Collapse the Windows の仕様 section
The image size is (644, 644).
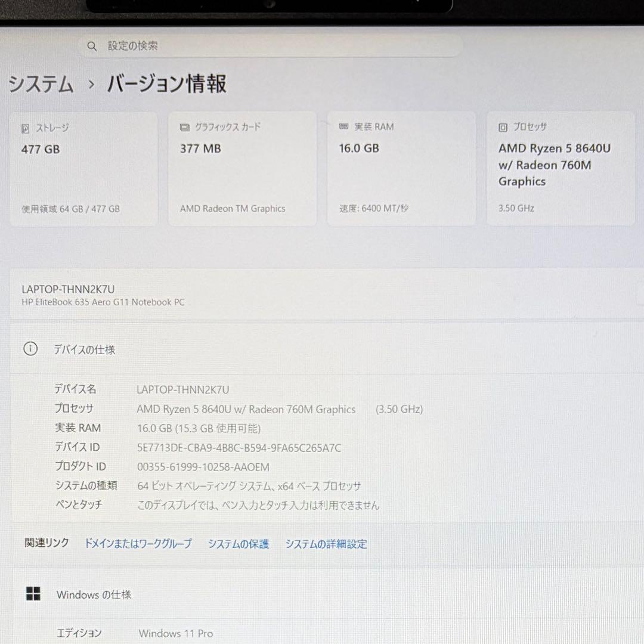click(94, 594)
